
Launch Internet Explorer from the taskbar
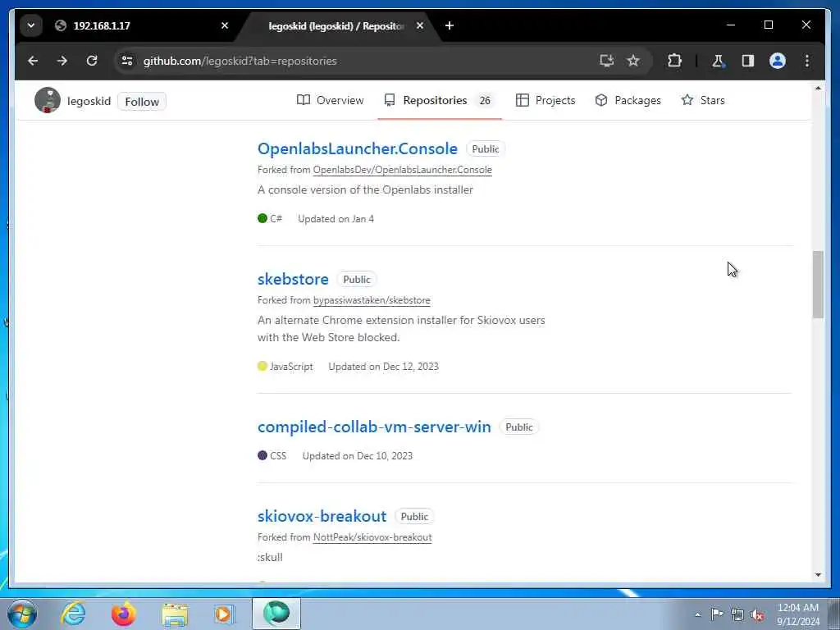click(73, 614)
